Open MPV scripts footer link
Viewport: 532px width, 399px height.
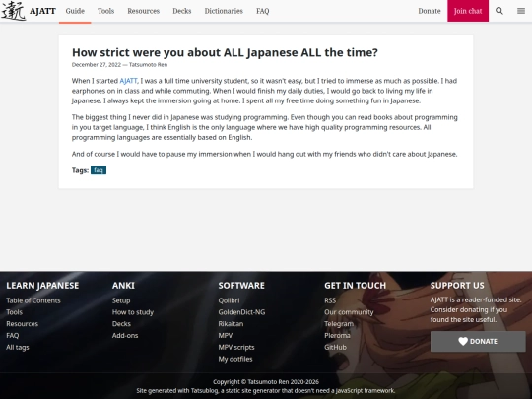[x=236, y=347]
